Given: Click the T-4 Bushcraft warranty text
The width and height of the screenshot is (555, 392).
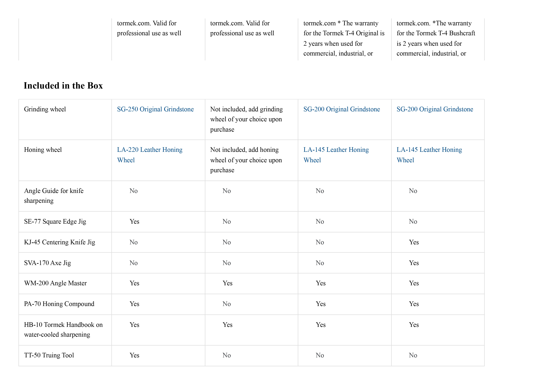Looking at the screenshot, I should click(x=436, y=38).
